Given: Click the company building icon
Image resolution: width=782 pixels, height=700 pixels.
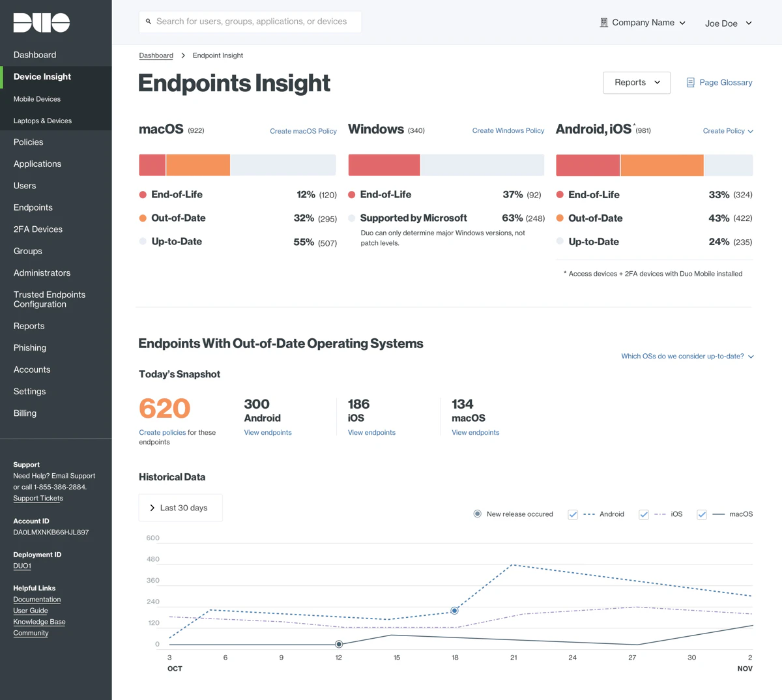Looking at the screenshot, I should coord(603,23).
